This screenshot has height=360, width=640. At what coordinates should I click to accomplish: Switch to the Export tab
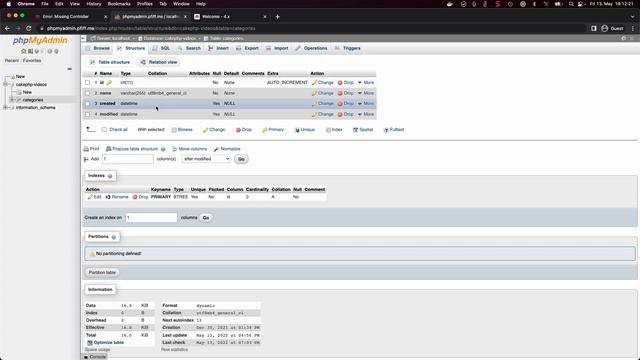[247, 48]
